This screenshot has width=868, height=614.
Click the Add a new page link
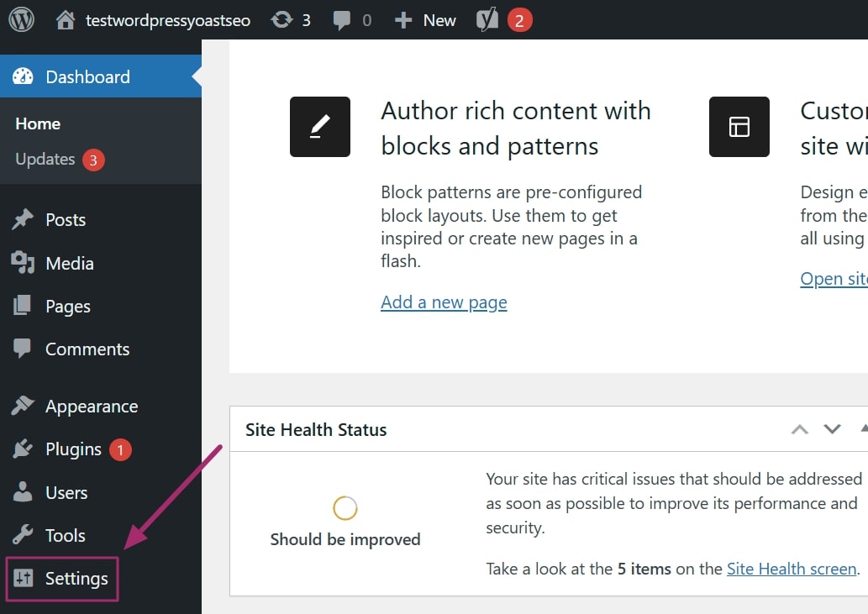point(444,302)
